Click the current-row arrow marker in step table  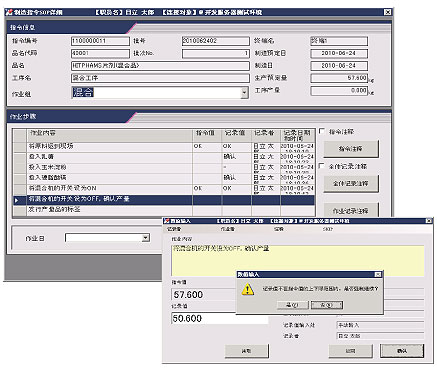tap(17, 200)
